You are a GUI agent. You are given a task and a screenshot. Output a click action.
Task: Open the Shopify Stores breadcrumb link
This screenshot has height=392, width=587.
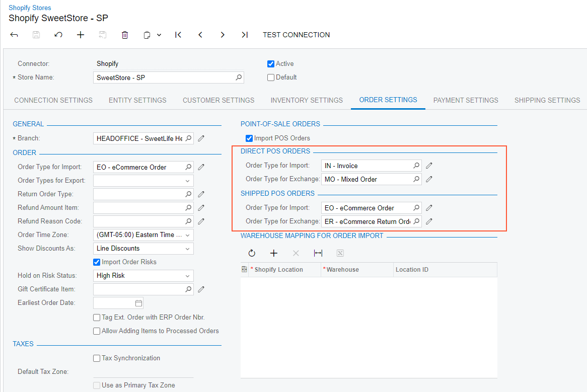tap(30, 8)
